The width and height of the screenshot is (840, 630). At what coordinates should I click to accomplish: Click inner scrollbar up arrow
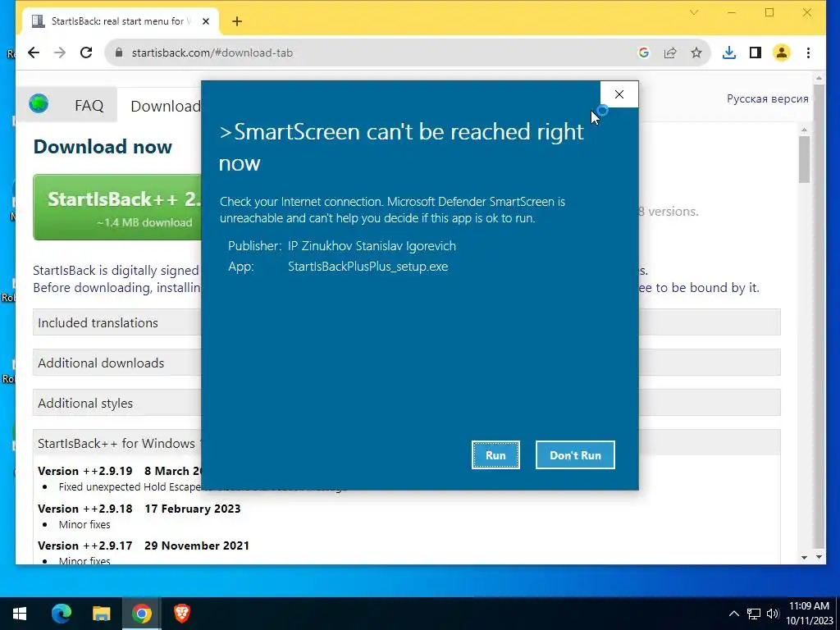(804, 129)
